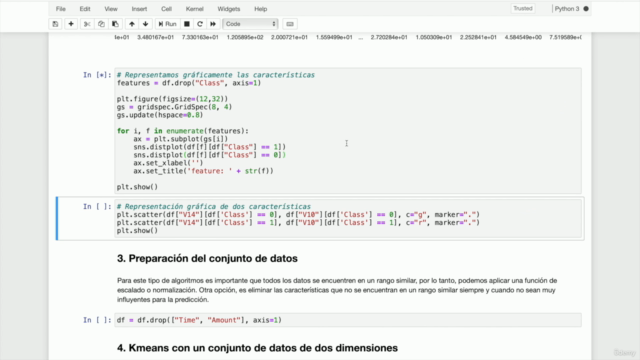Image resolution: width=640 pixels, height=360 pixels.
Task: Open the cell type dropdown showing Code
Action: 250,24
